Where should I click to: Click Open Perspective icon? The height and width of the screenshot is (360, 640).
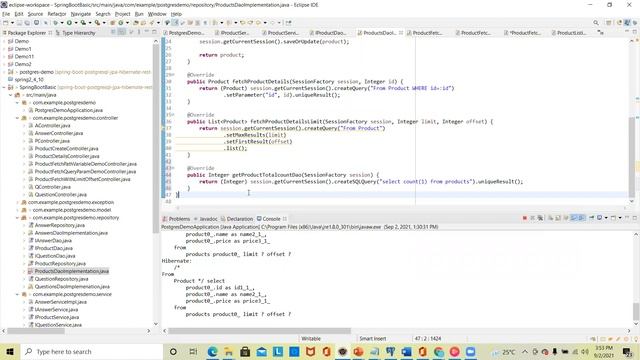609,23
